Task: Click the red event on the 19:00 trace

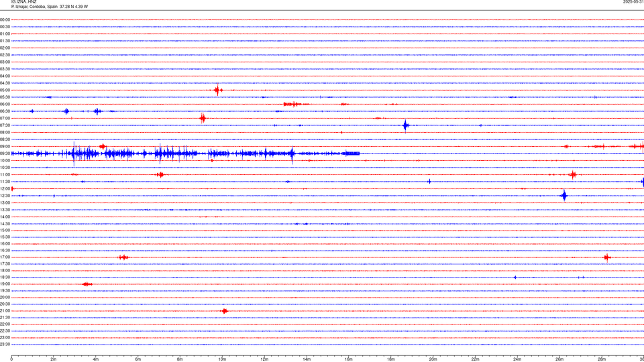Action: pyautogui.click(x=87, y=284)
